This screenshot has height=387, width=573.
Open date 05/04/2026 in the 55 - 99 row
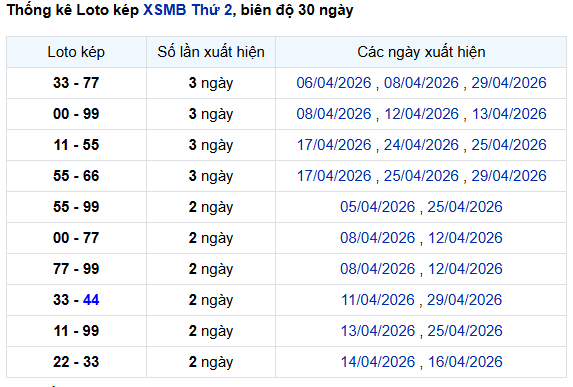[377, 207]
